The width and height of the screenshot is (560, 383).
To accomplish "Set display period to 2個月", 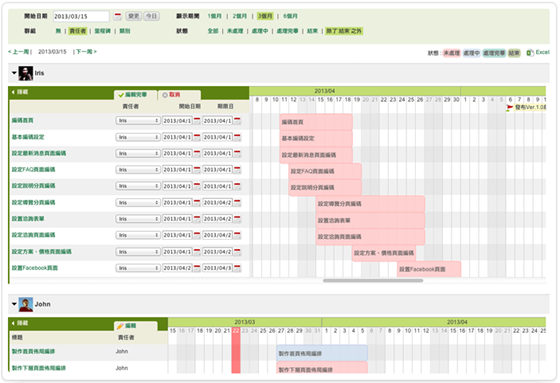I will [x=240, y=16].
